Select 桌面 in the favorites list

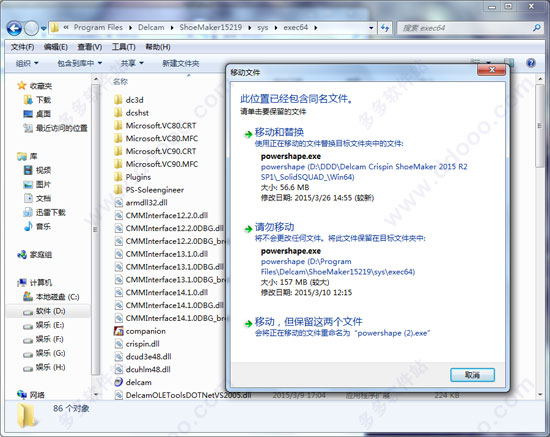pyautogui.click(x=37, y=114)
